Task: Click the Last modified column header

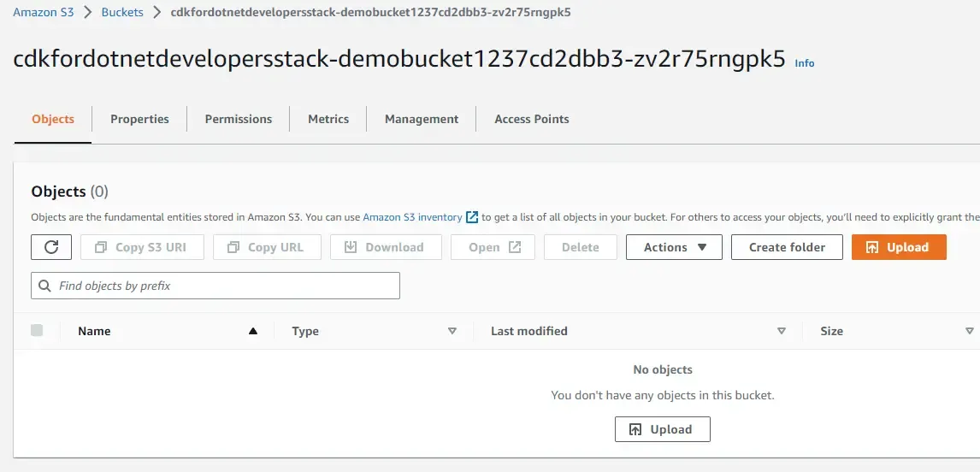Action: tap(528, 331)
